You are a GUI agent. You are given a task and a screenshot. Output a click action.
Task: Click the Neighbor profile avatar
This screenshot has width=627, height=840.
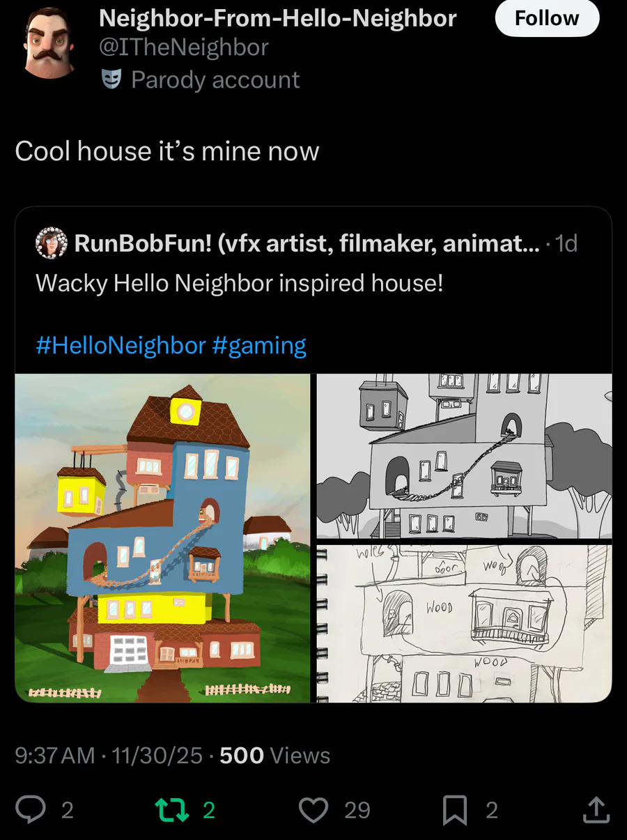coord(50,44)
